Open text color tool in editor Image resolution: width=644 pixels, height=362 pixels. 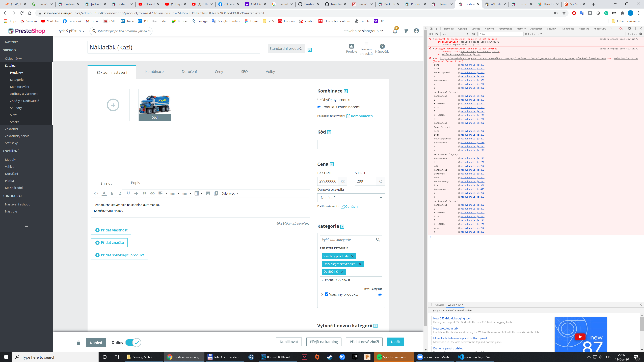[x=104, y=193]
